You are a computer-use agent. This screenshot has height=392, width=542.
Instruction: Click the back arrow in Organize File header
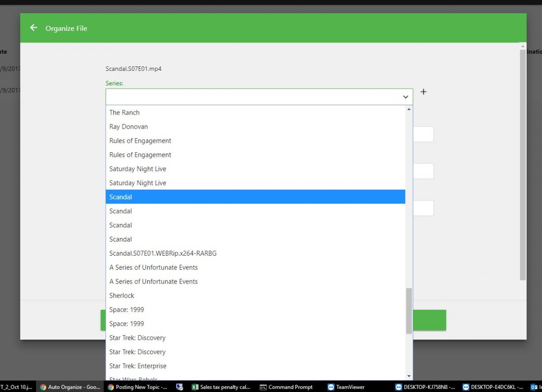[x=33, y=28]
